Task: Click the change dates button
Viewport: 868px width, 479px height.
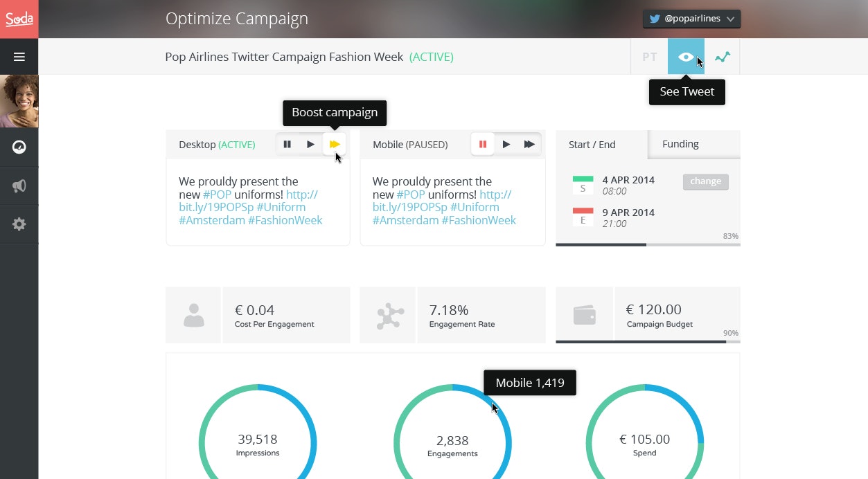Action: pyautogui.click(x=706, y=181)
